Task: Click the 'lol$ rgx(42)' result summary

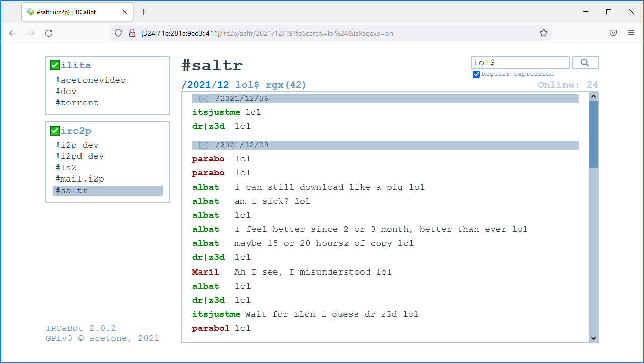Action: coord(271,85)
